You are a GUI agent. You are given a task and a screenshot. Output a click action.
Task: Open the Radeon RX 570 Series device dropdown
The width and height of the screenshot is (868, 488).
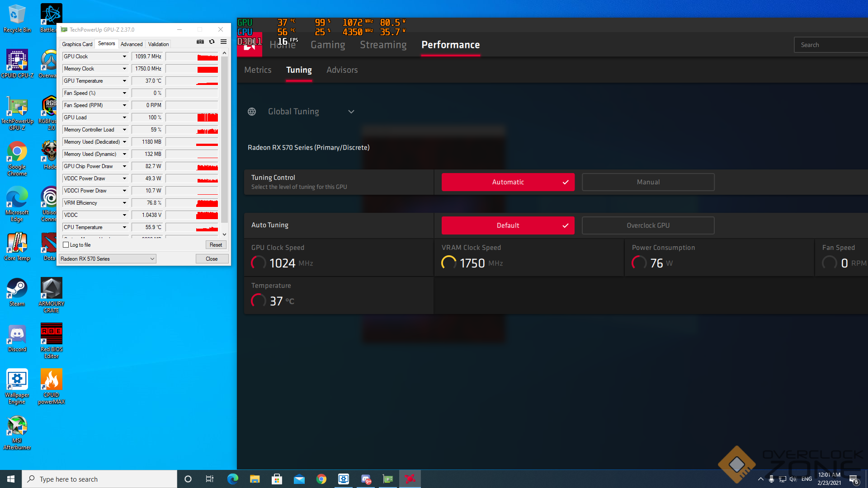pos(108,259)
